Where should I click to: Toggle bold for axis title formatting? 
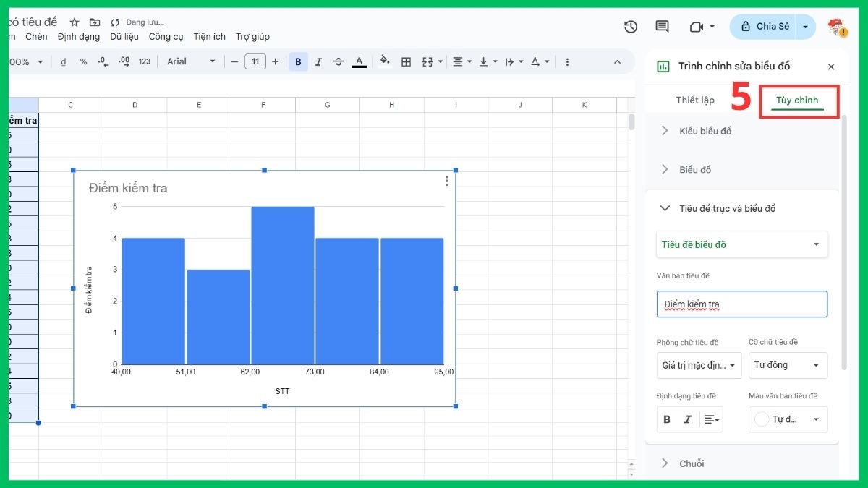(666, 419)
